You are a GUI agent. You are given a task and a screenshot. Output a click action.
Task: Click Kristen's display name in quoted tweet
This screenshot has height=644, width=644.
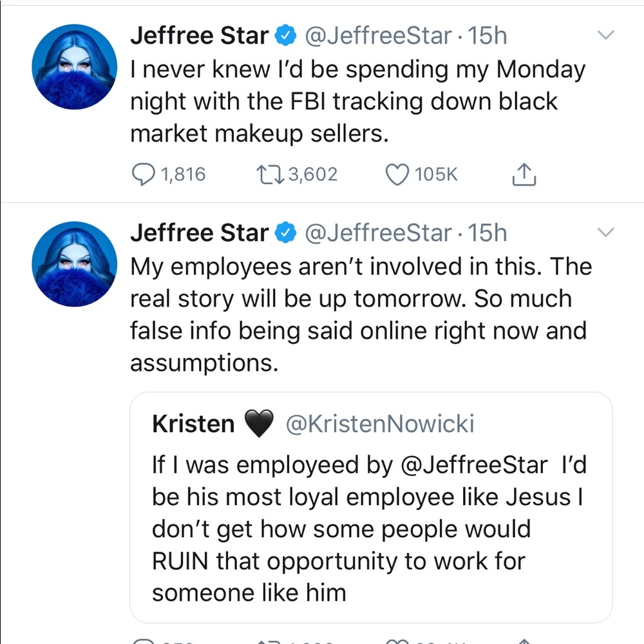193,424
